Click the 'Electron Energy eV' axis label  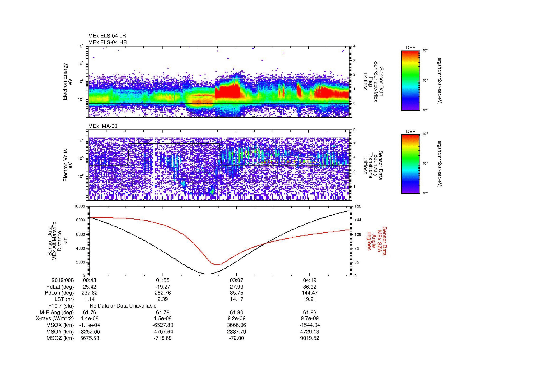point(67,82)
